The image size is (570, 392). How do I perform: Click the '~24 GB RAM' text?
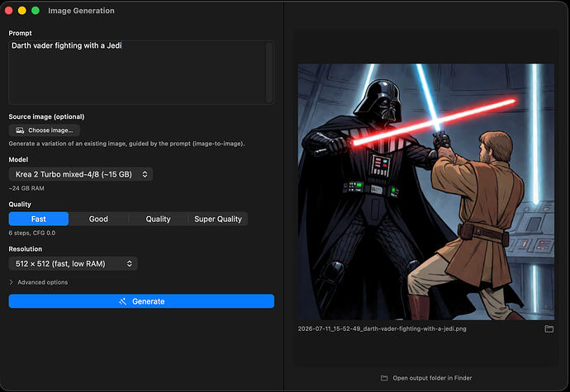point(26,188)
